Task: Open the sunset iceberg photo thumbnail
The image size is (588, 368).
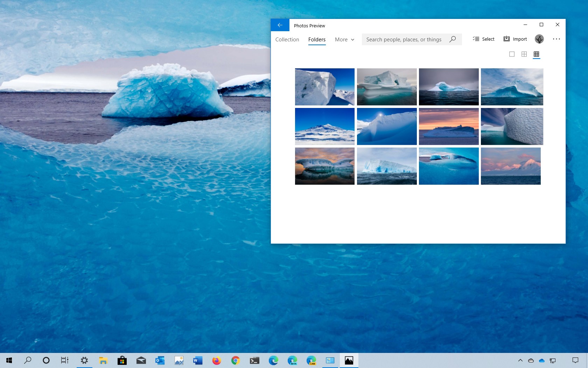Action: [x=449, y=126]
